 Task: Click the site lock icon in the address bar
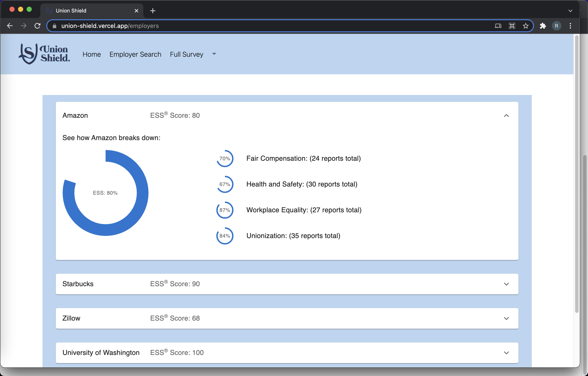pyautogui.click(x=55, y=26)
